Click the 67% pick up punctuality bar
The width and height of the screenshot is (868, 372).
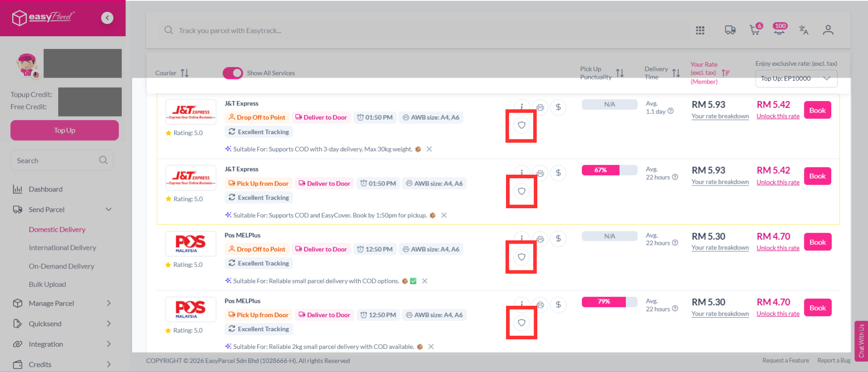[x=610, y=170]
